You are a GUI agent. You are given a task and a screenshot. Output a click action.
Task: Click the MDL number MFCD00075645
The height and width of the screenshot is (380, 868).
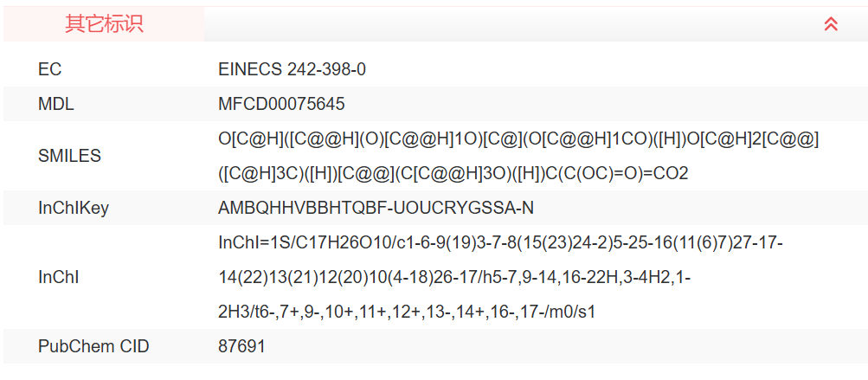[x=281, y=104]
